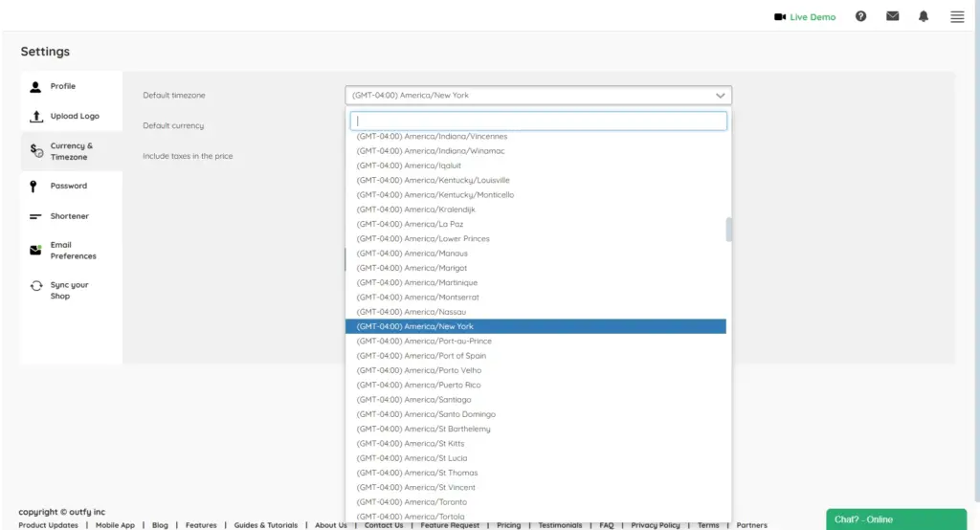Click the Profile person icon in sidebar
The height and width of the screenshot is (530, 980).
[35, 86]
